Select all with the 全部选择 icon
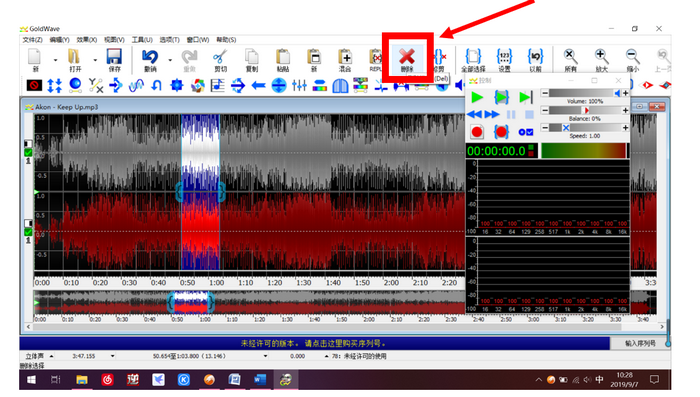 (x=473, y=60)
